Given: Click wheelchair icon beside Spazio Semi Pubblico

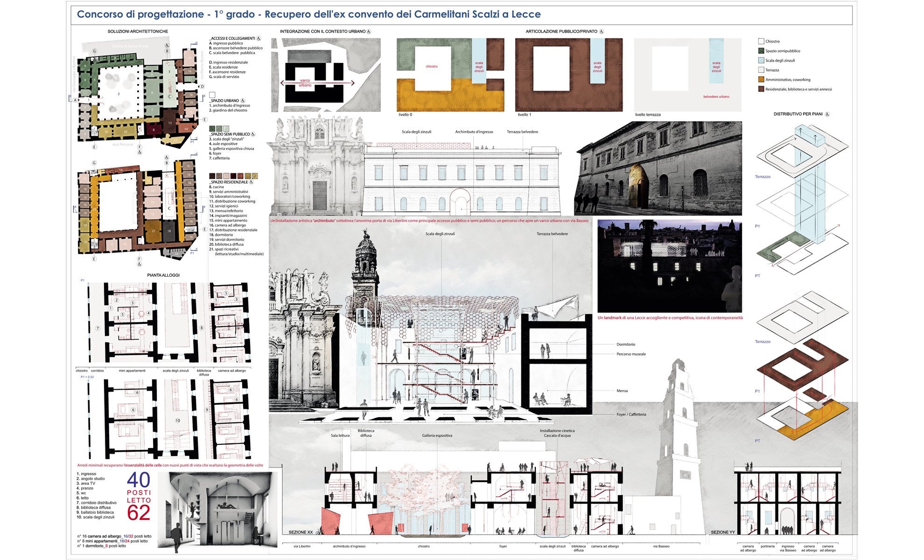Looking at the screenshot, I should point(253,134).
